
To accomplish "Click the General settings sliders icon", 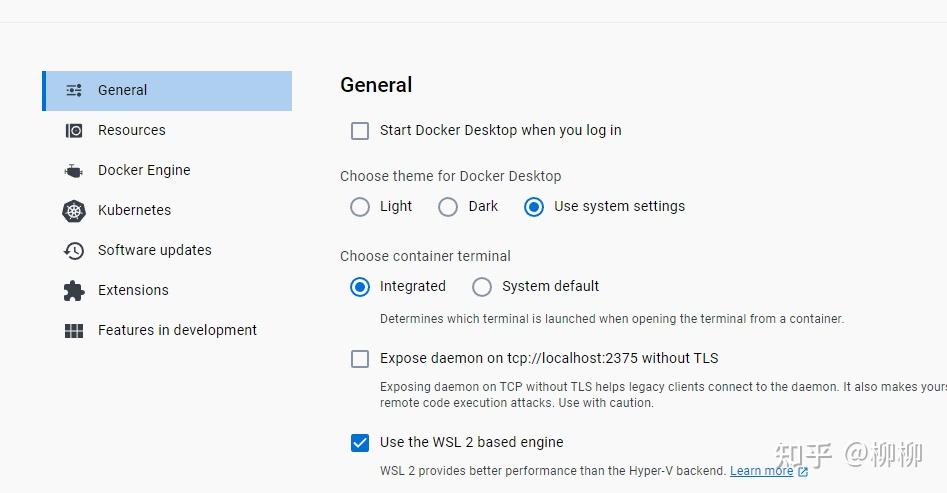I will coord(74,90).
